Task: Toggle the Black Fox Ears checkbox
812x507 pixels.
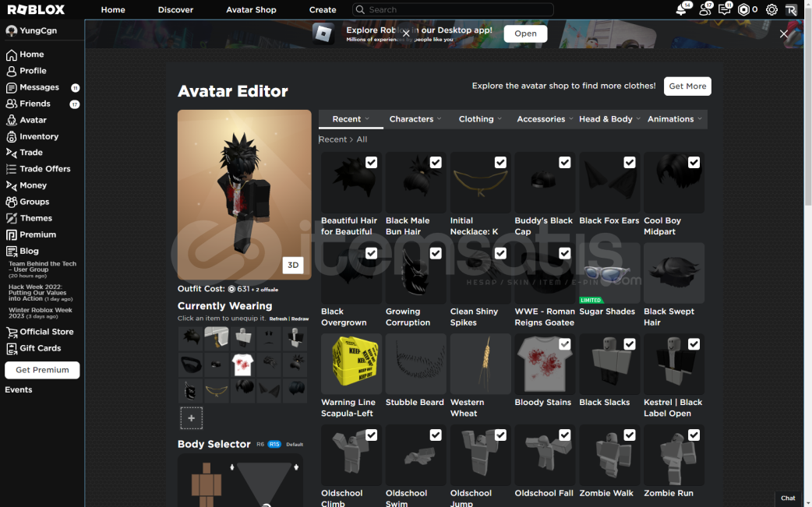Action: [x=629, y=163]
